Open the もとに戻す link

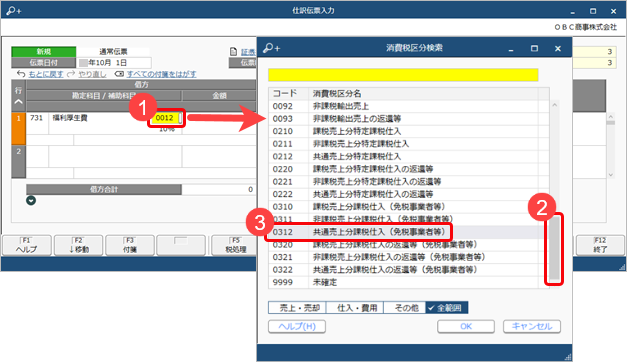pos(46,74)
